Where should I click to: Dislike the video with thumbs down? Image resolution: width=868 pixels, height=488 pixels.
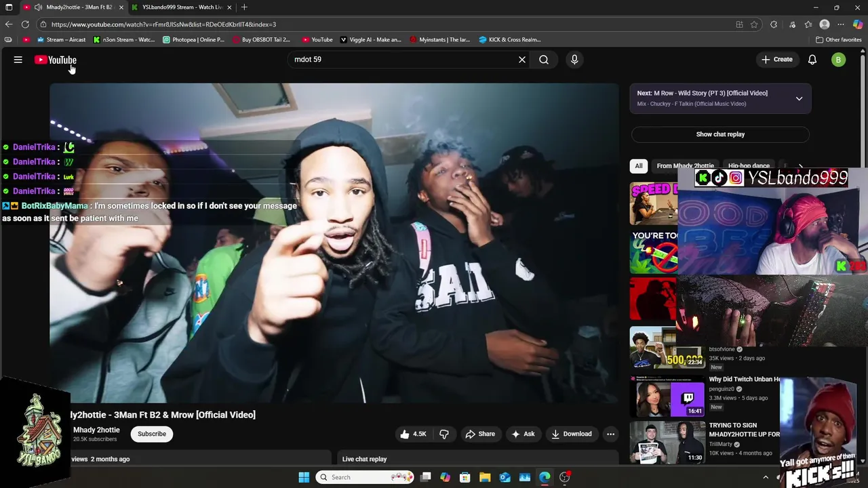click(444, 434)
